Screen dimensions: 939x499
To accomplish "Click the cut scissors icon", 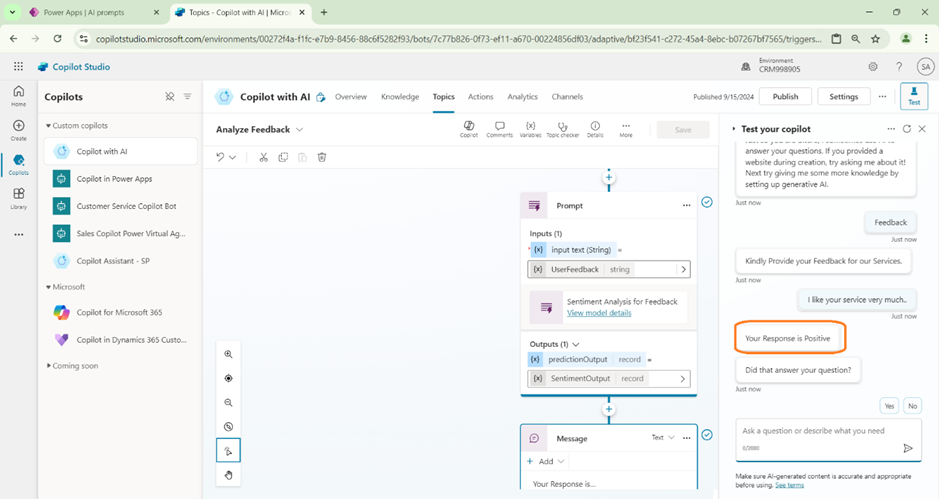I will [264, 157].
